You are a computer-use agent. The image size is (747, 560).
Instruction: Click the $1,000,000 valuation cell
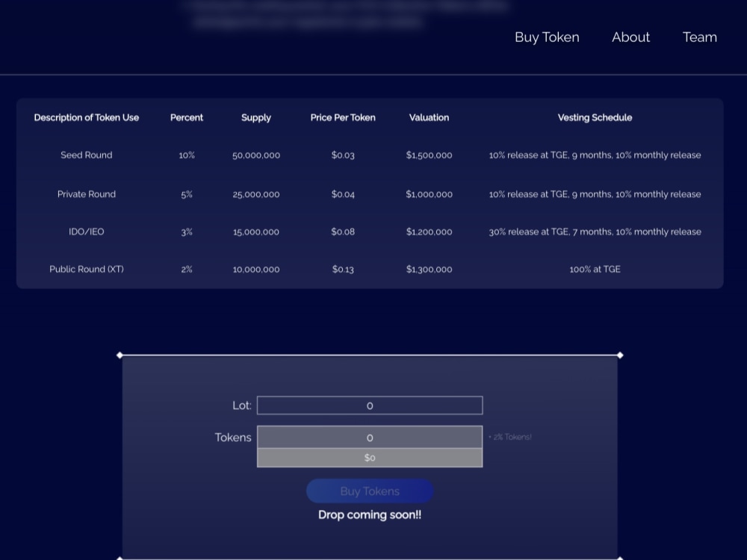(x=430, y=194)
